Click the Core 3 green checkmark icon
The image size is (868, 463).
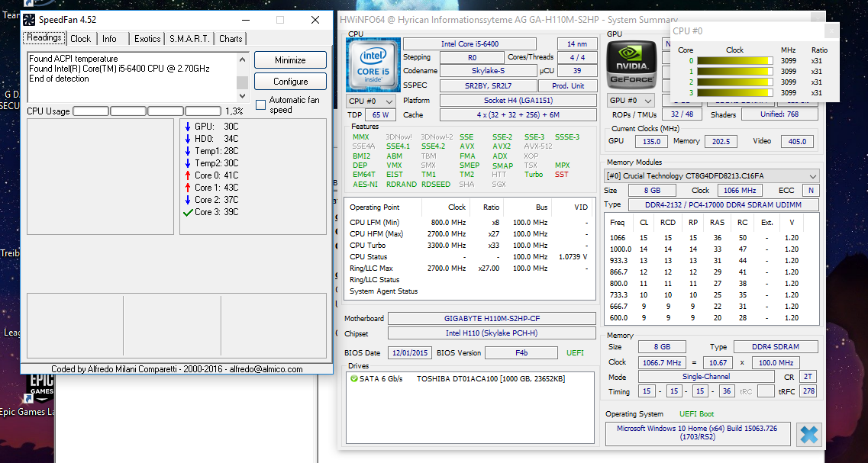[x=188, y=212]
